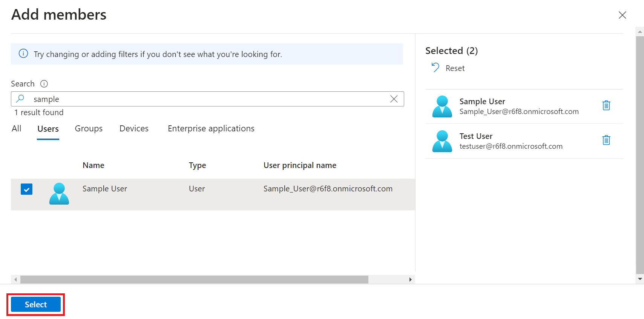Image resolution: width=644 pixels, height=319 pixels.
Task: Click inside the search text field
Action: [x=207, y=99]
